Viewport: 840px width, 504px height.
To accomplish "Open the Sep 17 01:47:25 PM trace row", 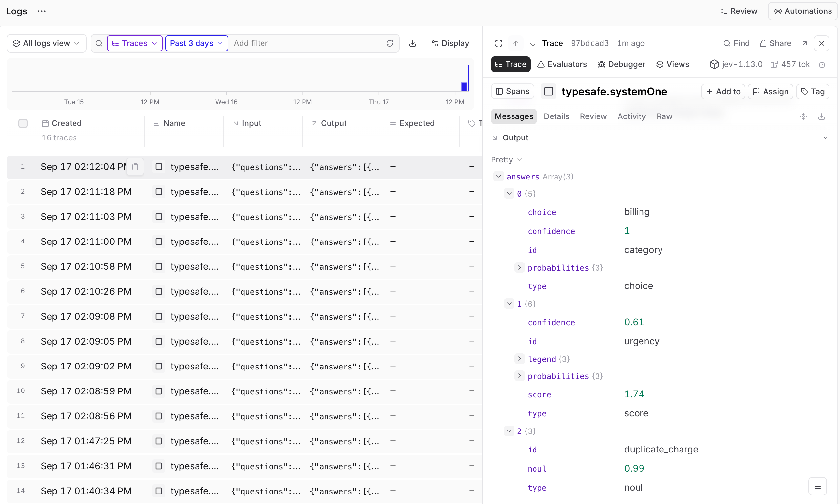I will (244, 441).
